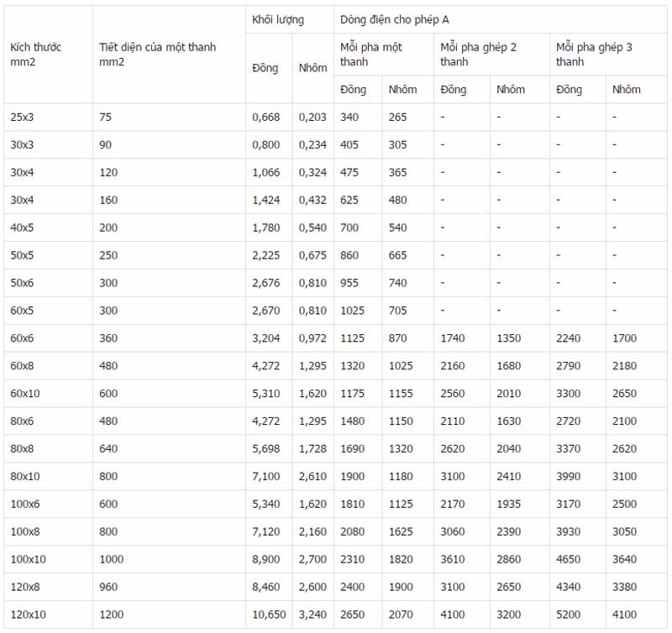Click the 100x8 size cell
This screenshot has height=633, width=672.
pyautogui.click(x=25, y=532)
